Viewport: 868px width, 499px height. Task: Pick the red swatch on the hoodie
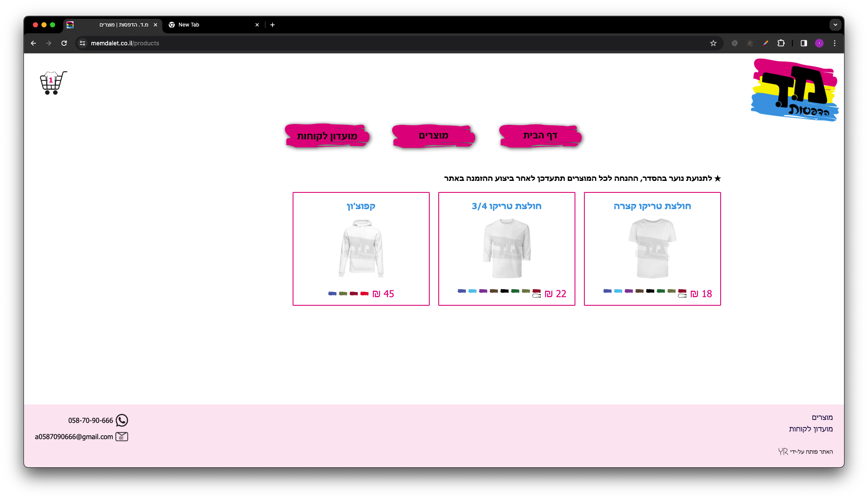point(364,293)
